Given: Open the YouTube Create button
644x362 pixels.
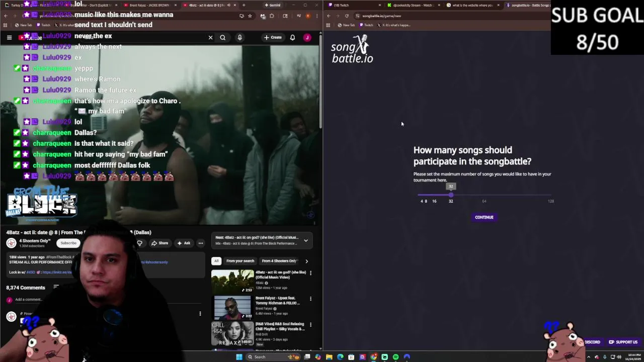Looking at the screenshot, I should pyautogui.click(x=273, y=37).
